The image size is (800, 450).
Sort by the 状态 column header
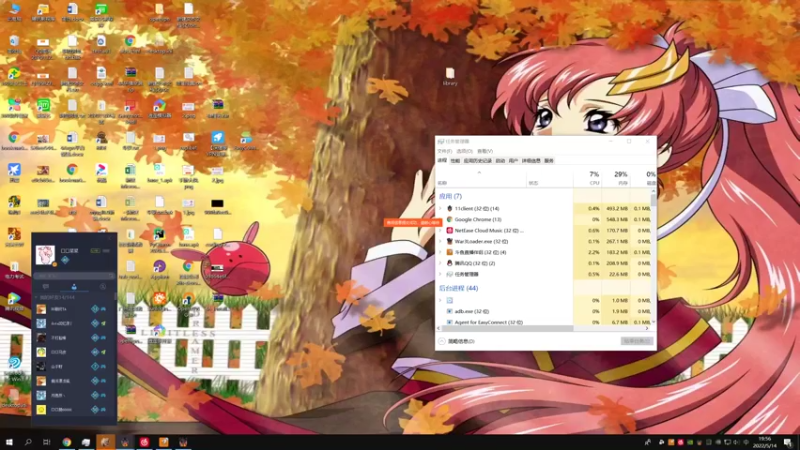550,178
